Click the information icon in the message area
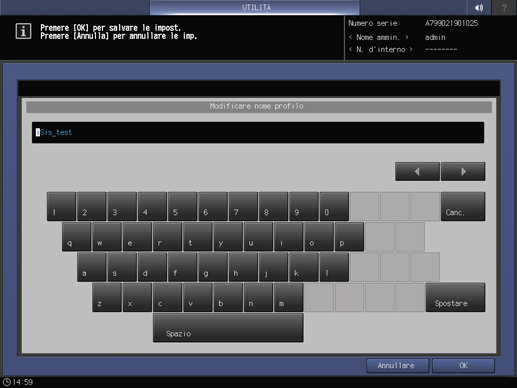 point(23,31)
